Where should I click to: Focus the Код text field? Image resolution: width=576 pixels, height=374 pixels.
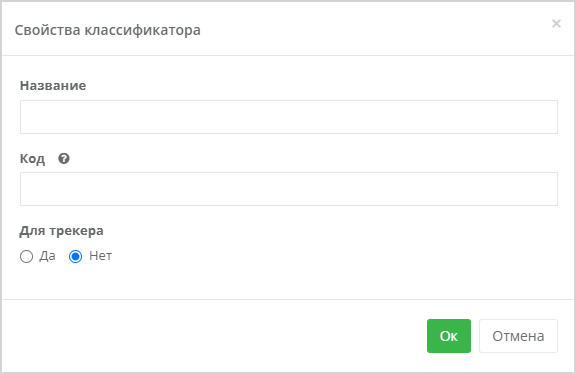pos(289,189)
